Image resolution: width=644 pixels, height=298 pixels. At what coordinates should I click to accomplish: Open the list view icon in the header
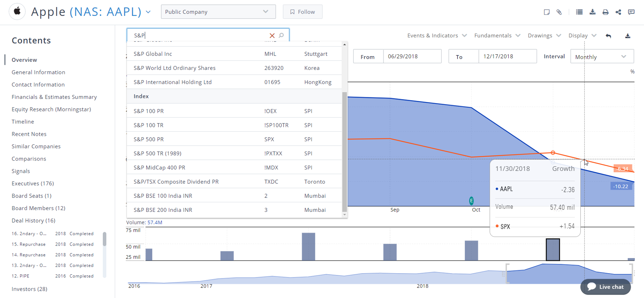click(x=579, y=12)
